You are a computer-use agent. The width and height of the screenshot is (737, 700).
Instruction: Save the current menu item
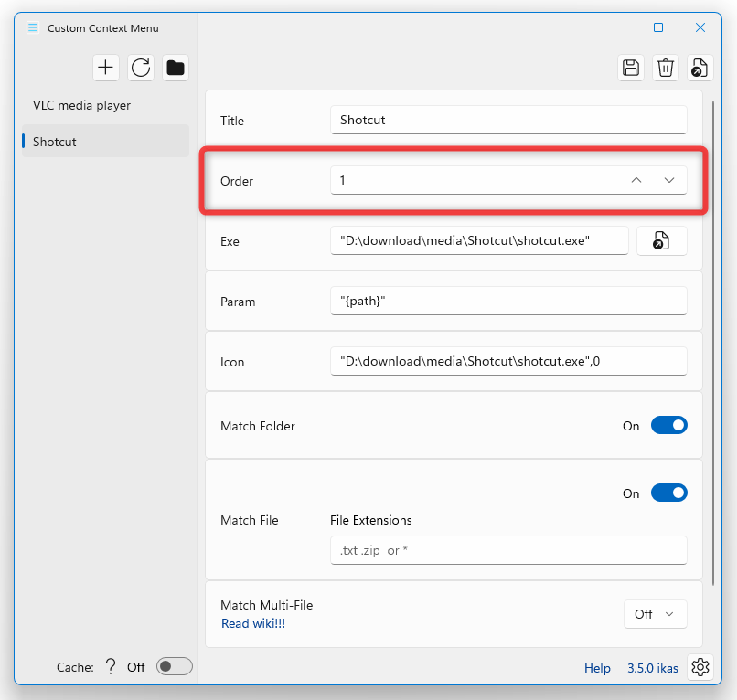631,68
